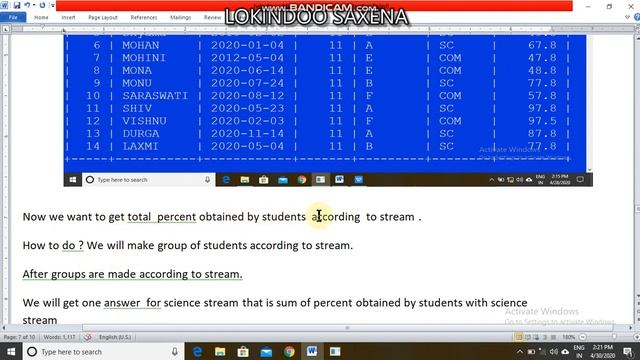640x360 pixels.
Task: Click the 'After groups are made according' line
Action: [132, 274]
